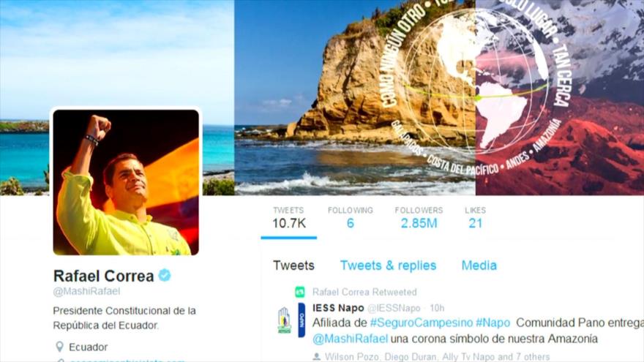Click the green retweet icon above the tweet
Screen dimensions: 644x362
(300, 292)
